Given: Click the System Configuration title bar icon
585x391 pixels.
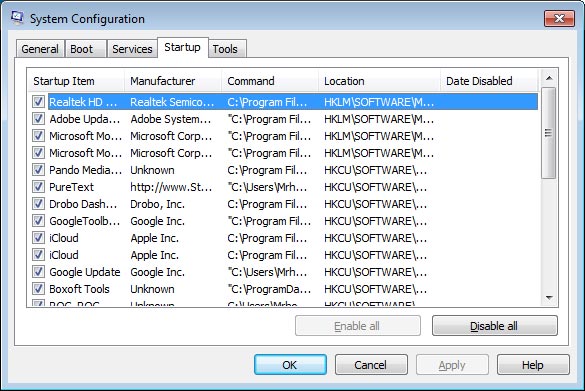Looking at the screenshot, I should (x=17, y=18).
